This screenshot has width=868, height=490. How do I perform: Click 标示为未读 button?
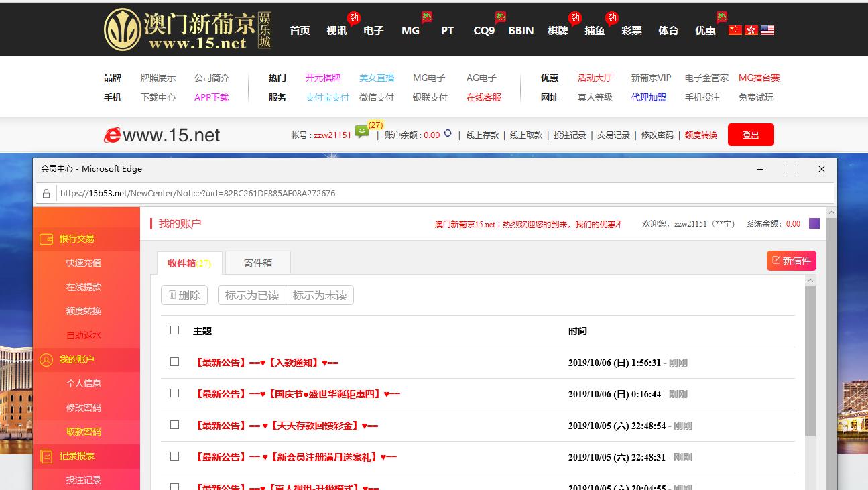[x=320, y=295]
